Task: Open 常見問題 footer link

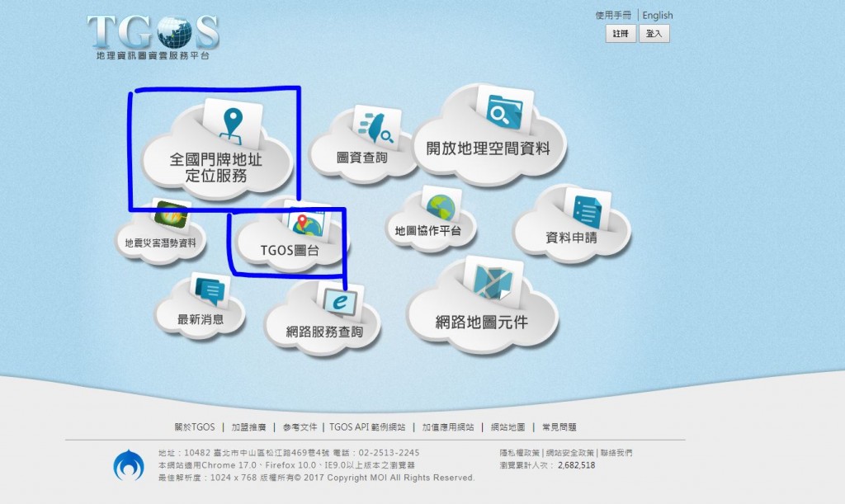Action: pos(559,427)
